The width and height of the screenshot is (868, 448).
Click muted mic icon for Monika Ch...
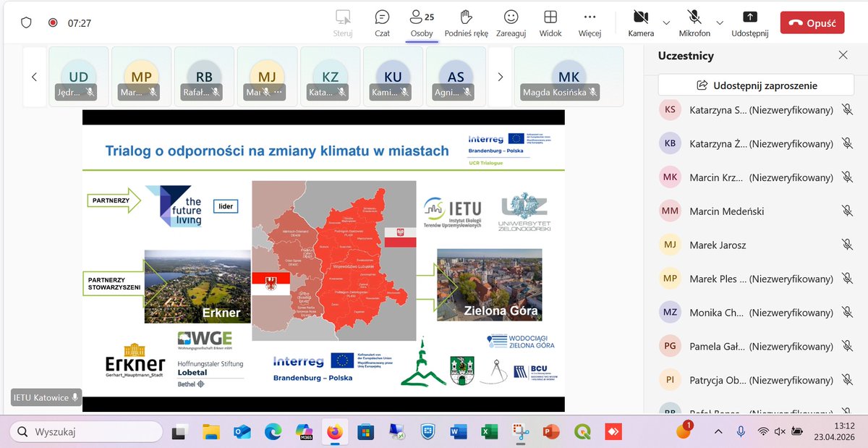(x=847, y=313)
